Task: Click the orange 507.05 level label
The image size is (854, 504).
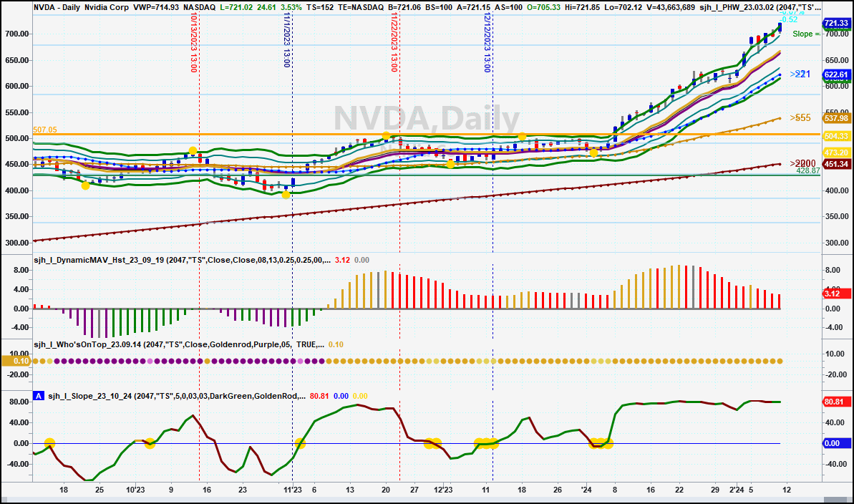Action: [44, 130]
